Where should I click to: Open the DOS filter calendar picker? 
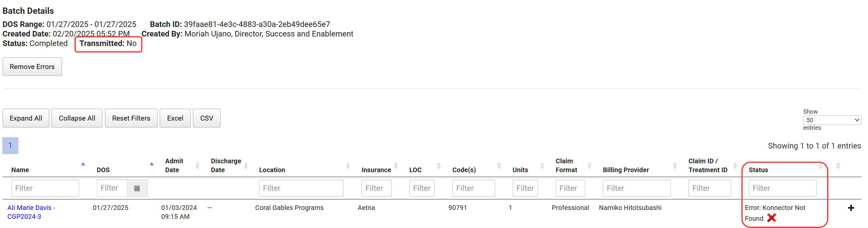click(137, 188)
